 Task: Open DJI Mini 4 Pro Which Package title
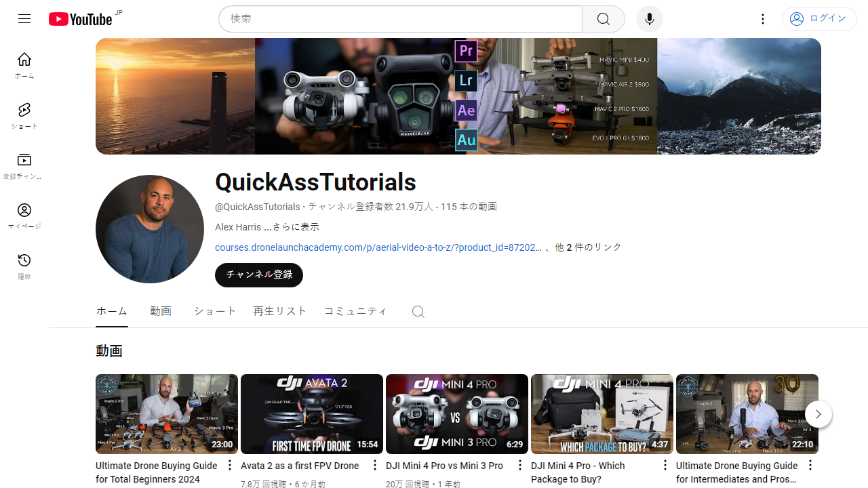[578, 472]
